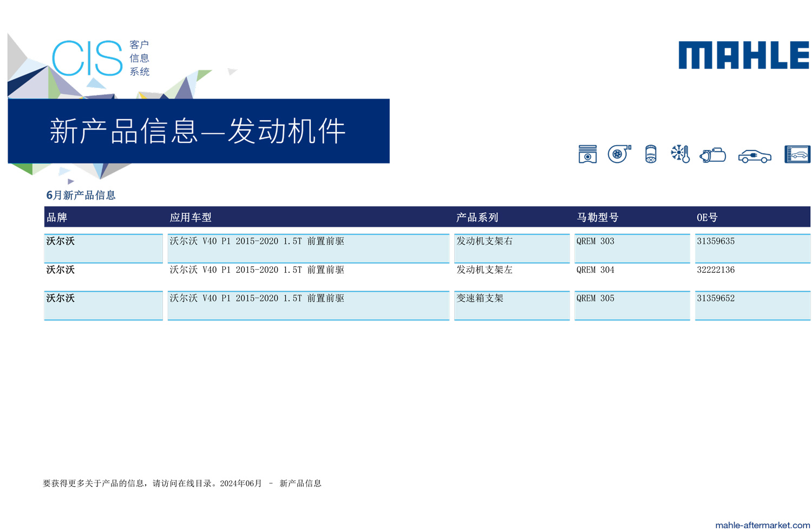Select the 变速箱支架 product cell
This screenshot has height=530, width=812.
512,305
